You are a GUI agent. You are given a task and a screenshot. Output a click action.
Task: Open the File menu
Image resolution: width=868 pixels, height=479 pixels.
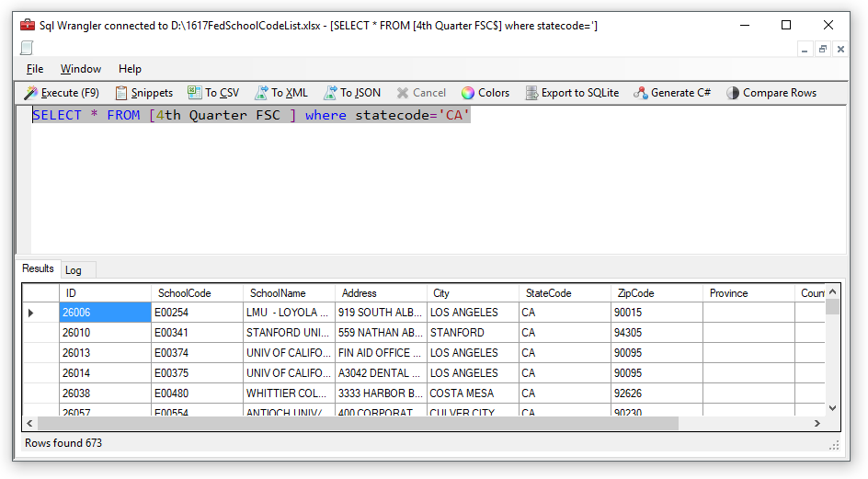pos(35,69)
